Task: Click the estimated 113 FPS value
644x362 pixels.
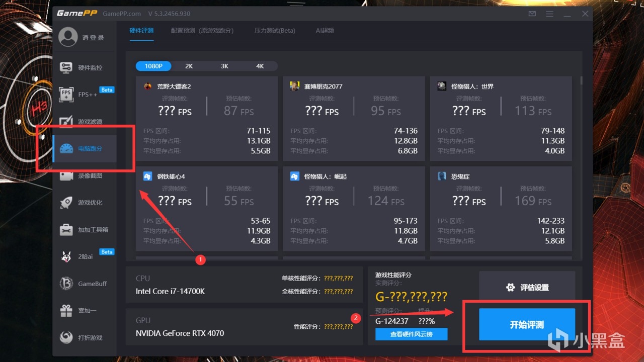Action: (x=533, y=111)
